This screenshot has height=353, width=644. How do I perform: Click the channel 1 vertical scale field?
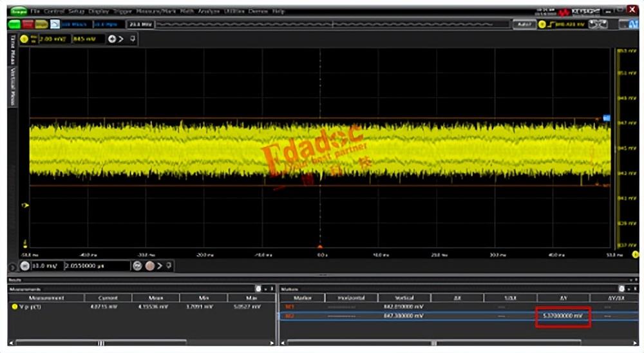click(54, 39)
